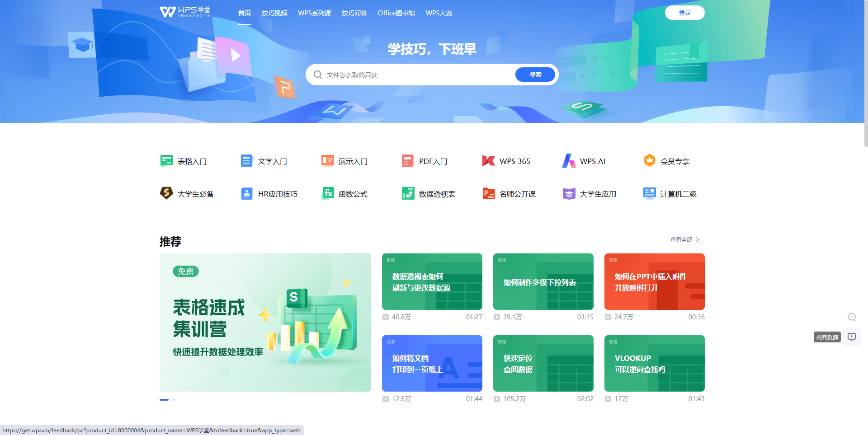
Task: Expand 查看全部 recommended list
Action: [x=684, y=240]
